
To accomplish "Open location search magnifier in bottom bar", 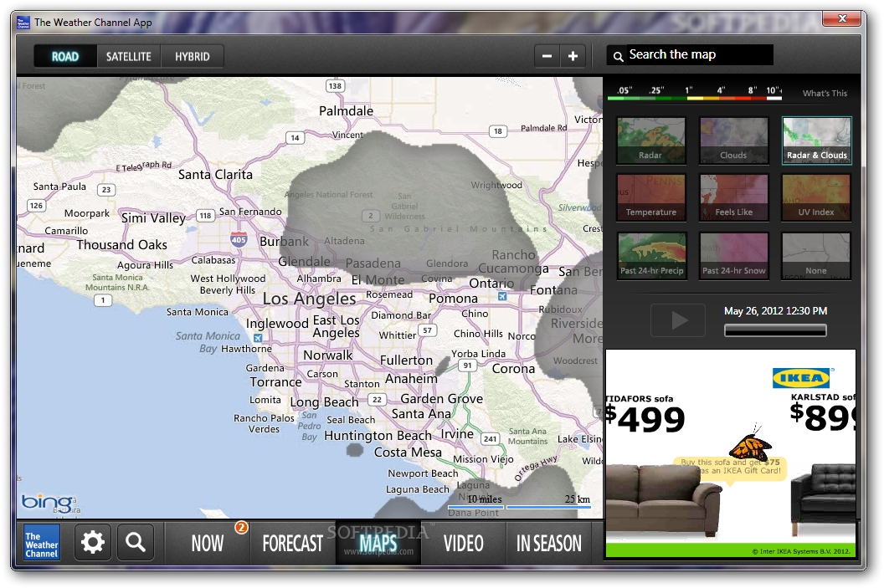I will click(136, 542).
